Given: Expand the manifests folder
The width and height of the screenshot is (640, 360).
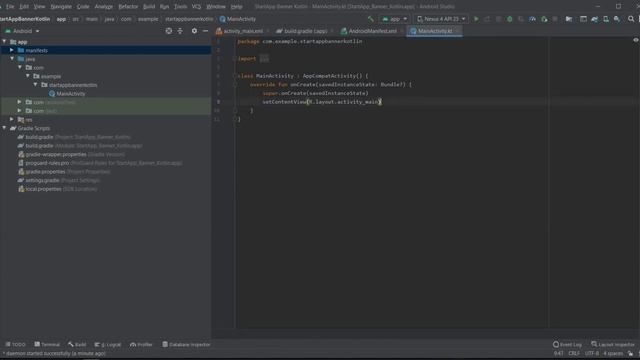Looking at the screenshot, I should tap(12, 50).
